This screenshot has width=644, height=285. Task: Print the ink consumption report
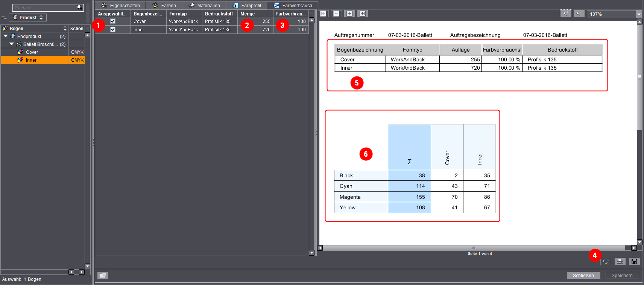620,261
